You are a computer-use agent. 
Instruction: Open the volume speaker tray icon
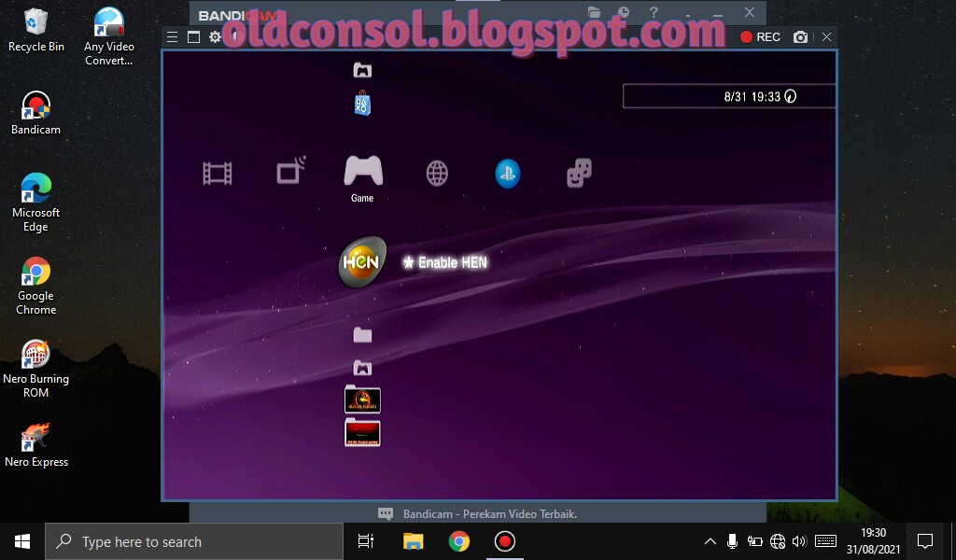[799, 541]
